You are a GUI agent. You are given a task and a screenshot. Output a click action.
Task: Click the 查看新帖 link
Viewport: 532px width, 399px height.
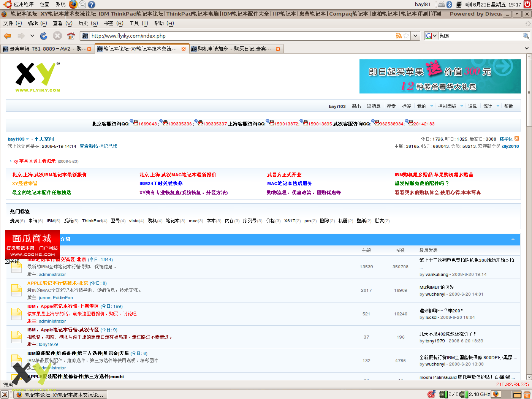89,146
